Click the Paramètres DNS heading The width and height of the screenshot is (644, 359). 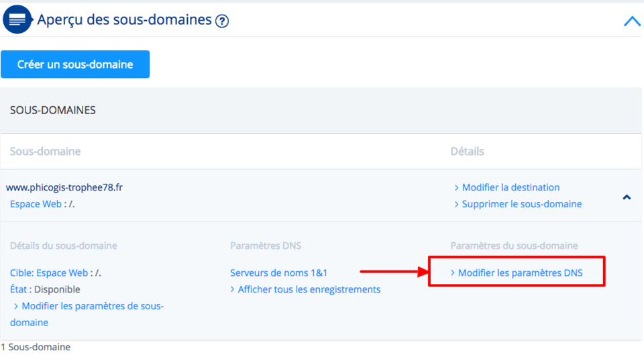pos(266,246)
